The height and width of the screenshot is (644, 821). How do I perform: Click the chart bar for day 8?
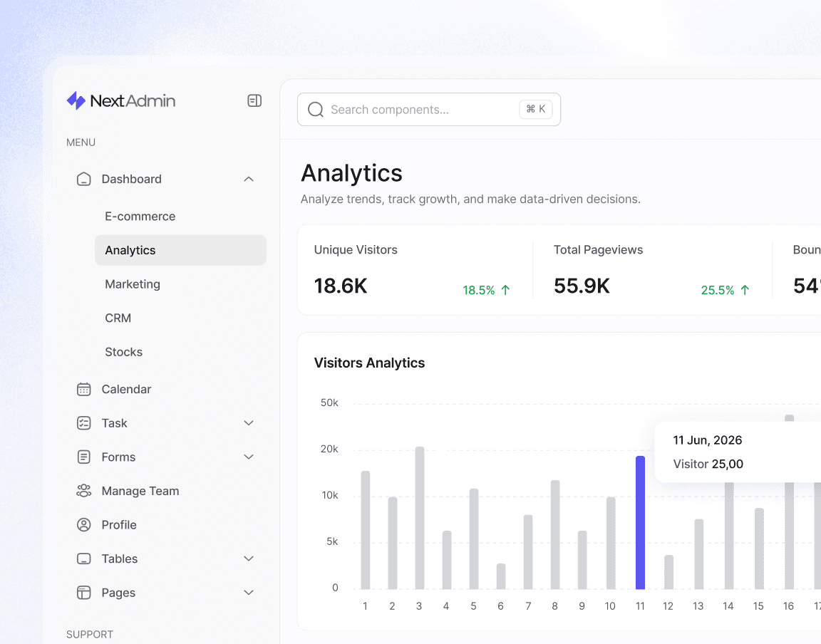[x=555, y=534]
